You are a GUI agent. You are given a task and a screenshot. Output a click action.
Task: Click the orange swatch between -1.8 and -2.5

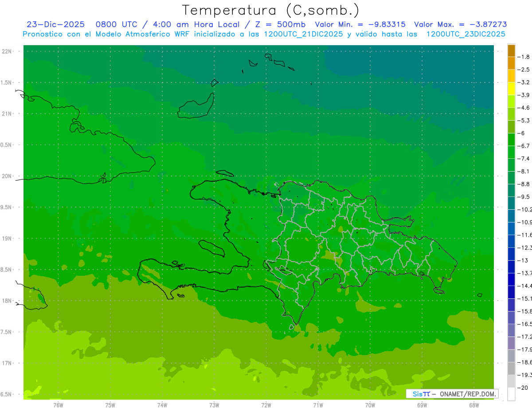(511, 63)
